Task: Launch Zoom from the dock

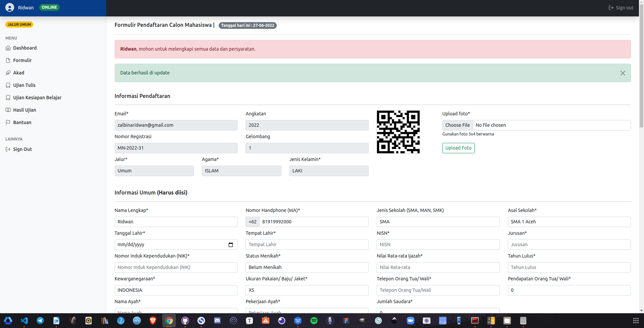Action: pos(411,321)
